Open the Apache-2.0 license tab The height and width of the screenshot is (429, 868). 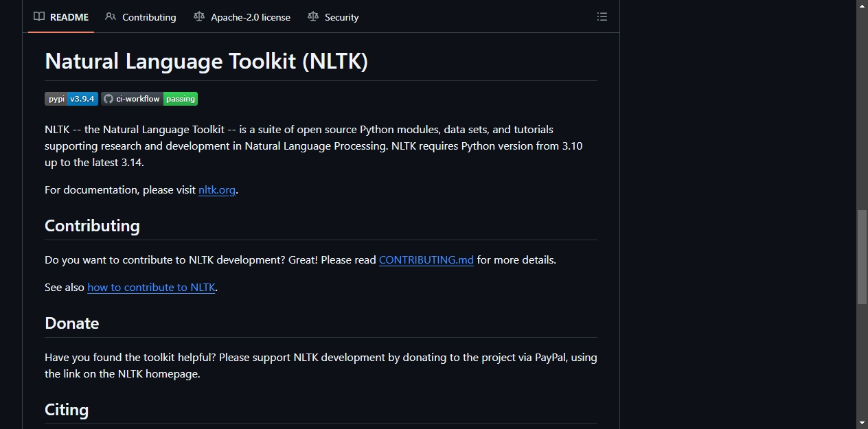(x=242, y=17)
